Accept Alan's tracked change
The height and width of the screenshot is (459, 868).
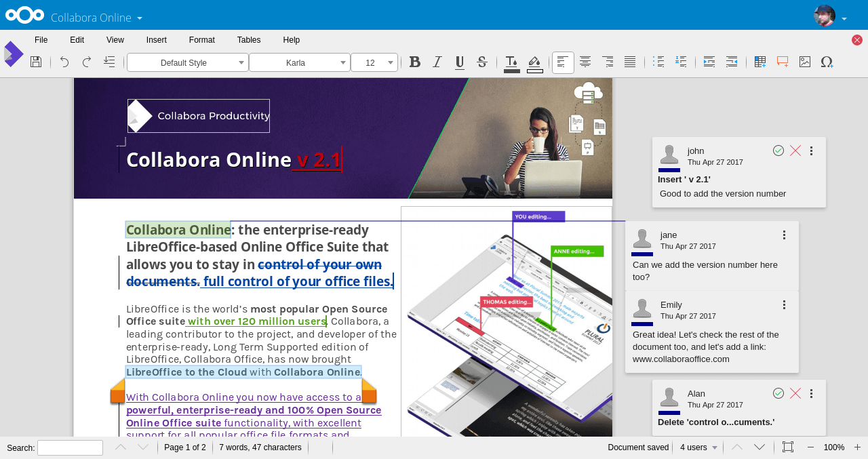(778, 393)
